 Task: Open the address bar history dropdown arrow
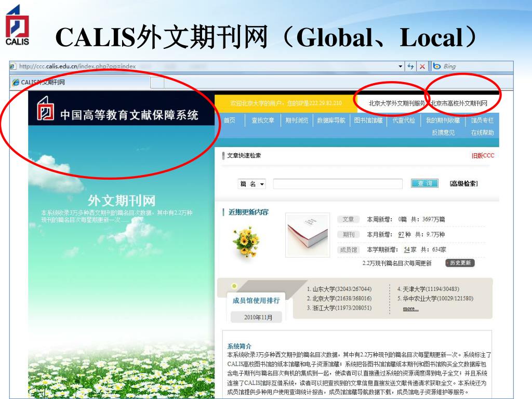tap(401, 66)
